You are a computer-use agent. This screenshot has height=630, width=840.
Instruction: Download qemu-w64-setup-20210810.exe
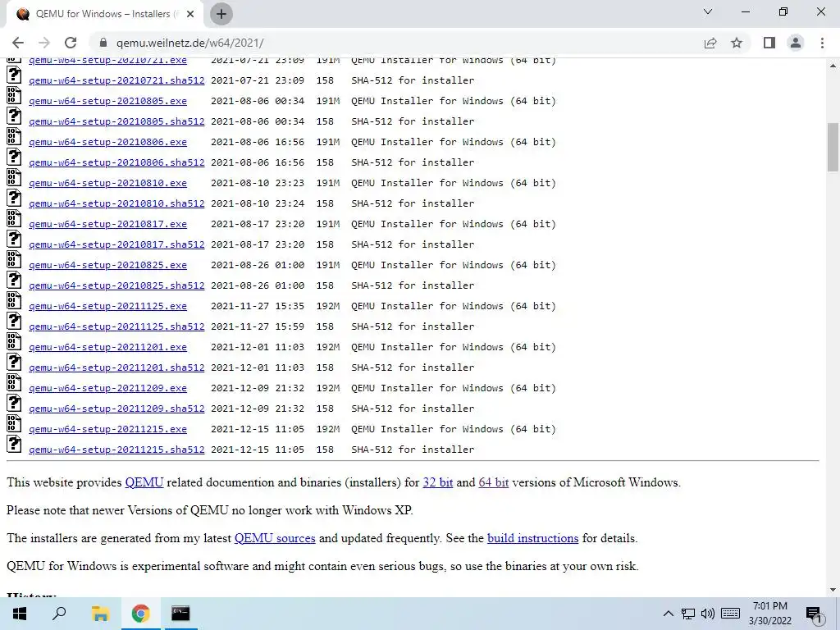click(107, 183)
